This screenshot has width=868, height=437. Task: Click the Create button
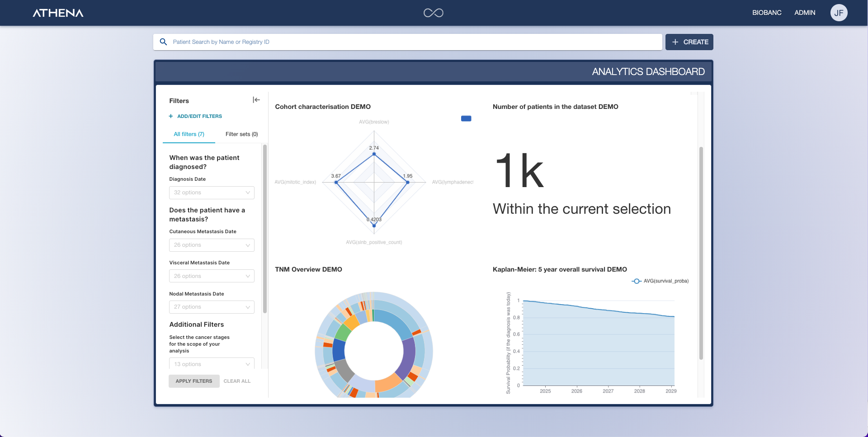(x=689, y=42)
